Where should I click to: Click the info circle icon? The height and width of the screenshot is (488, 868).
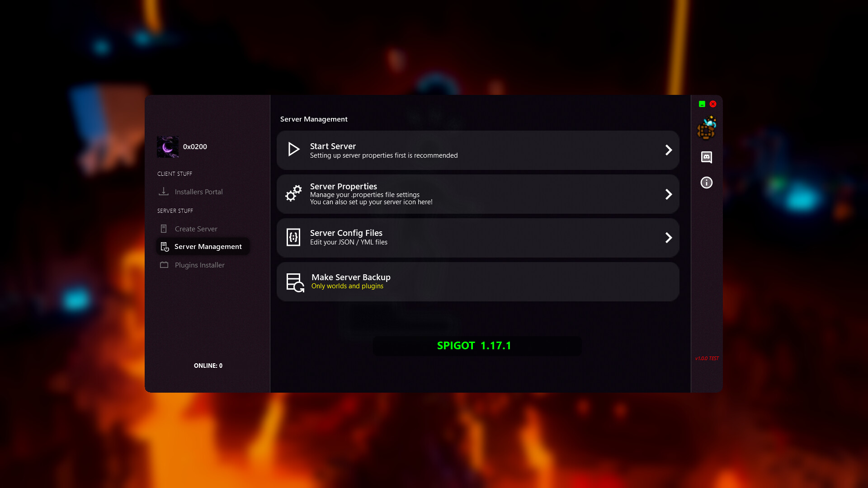point(707,182)
